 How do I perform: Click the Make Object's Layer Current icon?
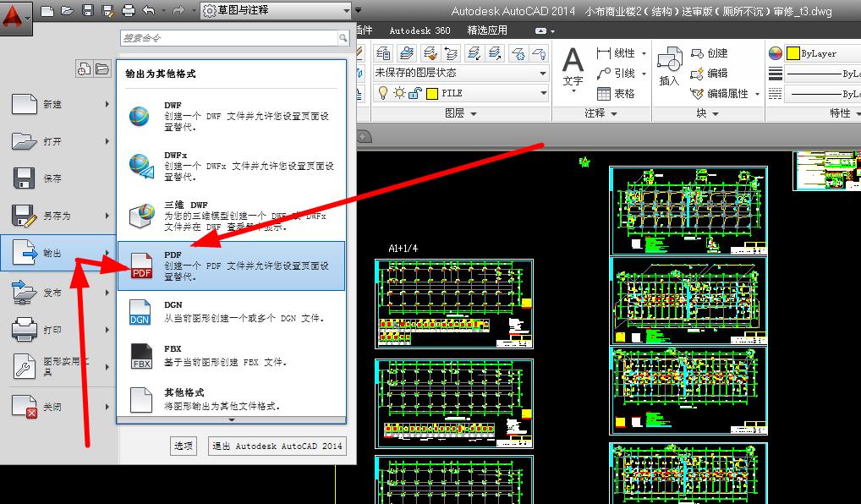[x=406, y=52]
